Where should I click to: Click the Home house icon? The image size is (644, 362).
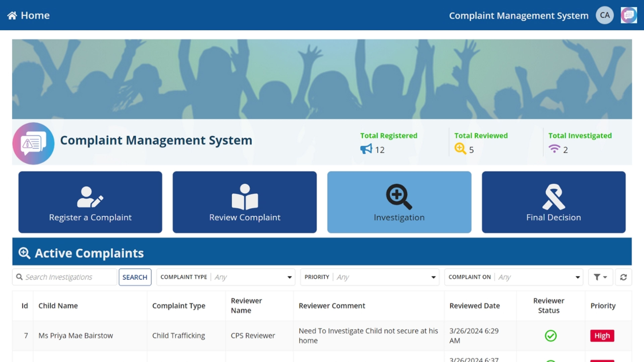tap(12, 15)
